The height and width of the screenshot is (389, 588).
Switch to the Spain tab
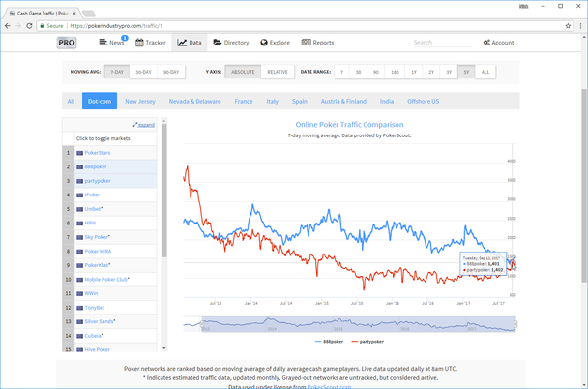point(300,101)
